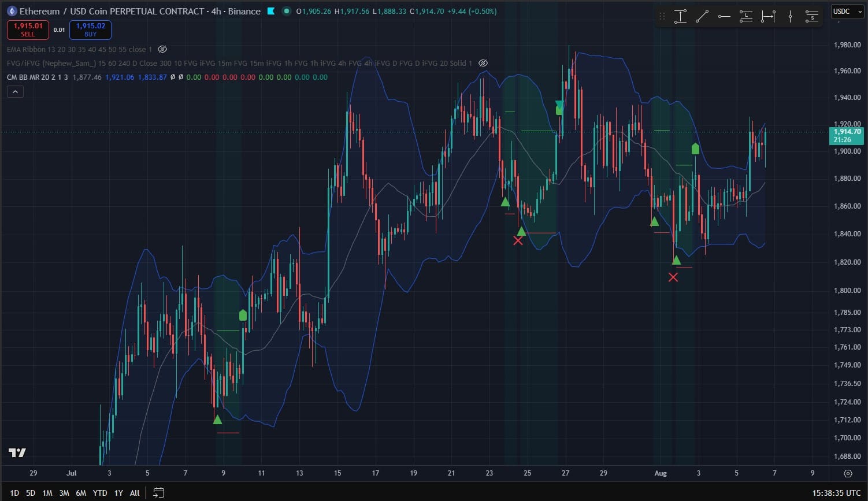This screenshot has height=501, width=868.
Task: Click the 1,877.46 basis value
Action: click(x=87, y=77)
